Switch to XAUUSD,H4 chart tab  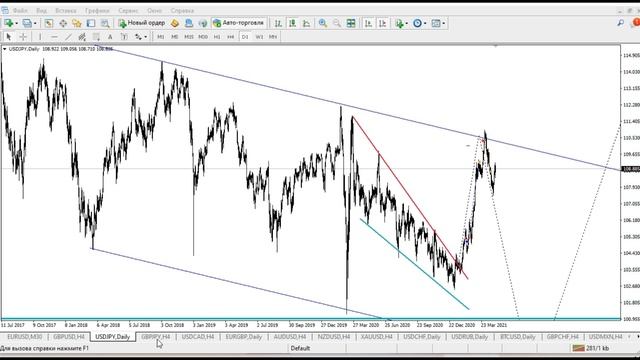coord(376,337)
